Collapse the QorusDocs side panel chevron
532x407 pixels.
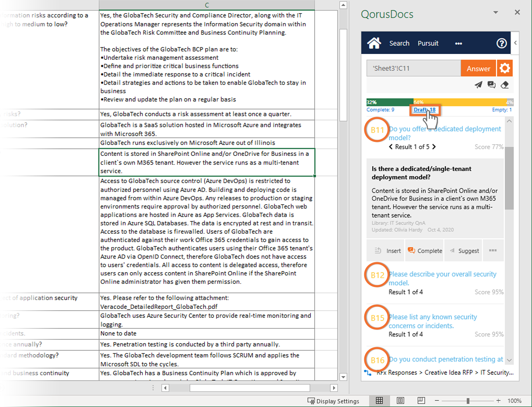pyautogui.click(x=515, y=43)
